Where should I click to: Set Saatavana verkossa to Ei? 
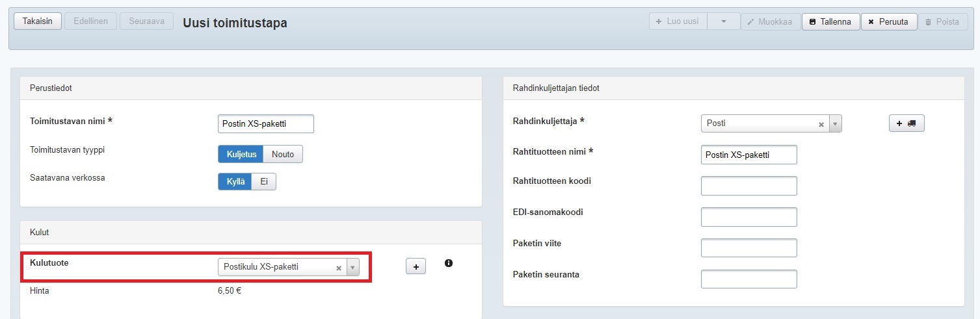(264, 182)
